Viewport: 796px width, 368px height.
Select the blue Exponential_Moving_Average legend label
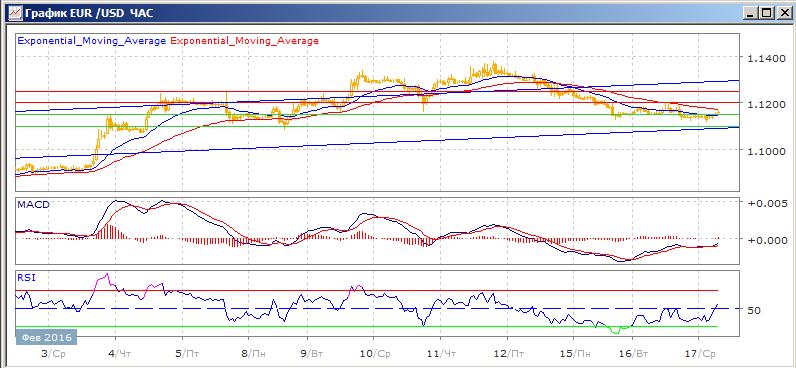tap(92, 41)
